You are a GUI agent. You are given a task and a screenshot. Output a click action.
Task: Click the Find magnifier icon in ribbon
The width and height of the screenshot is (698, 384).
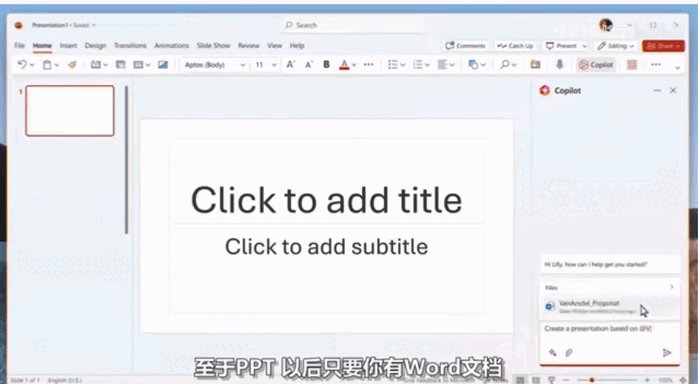click(504, 65)
